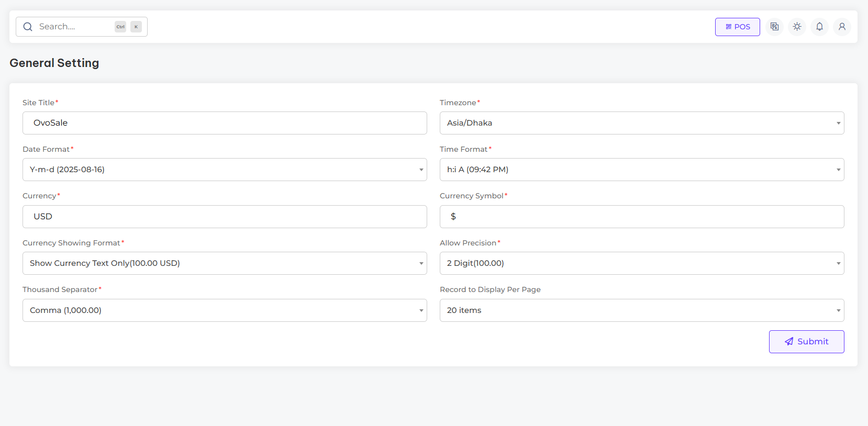868x426 pixels.
Task: Toggle light/dark theme sun icon
Action: (x=797, y=27)
